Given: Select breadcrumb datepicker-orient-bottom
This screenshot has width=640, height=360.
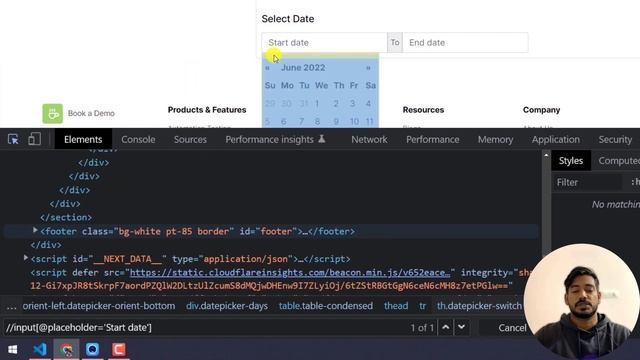Looking at the screenshot, I should click(99, 306).
